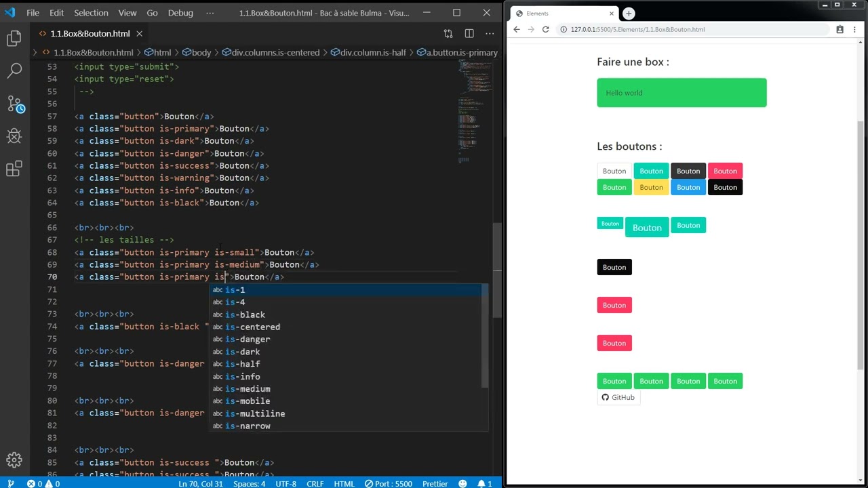Open the Search view in activity bar

pyautogui.click(x=14, y=70)
